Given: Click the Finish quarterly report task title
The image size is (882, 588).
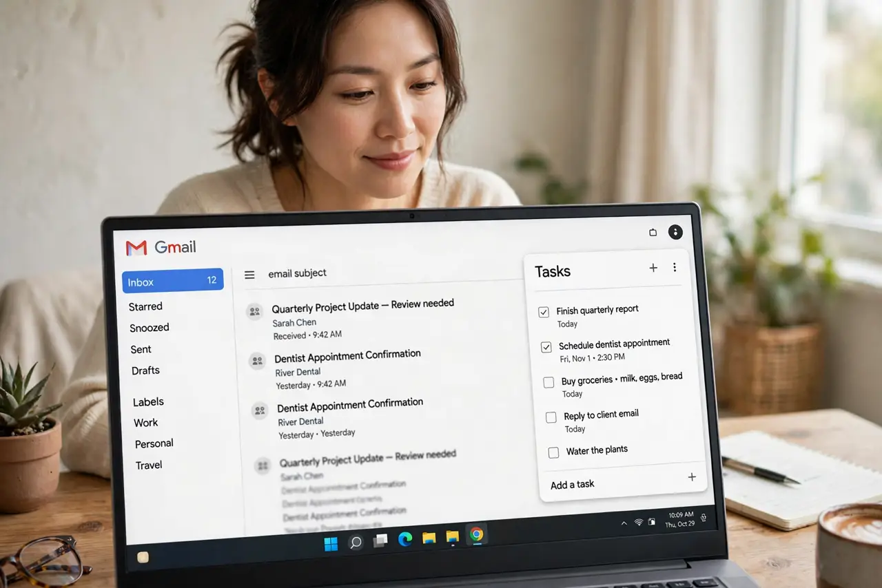Looking at the screenshot, I should point(597,310).
